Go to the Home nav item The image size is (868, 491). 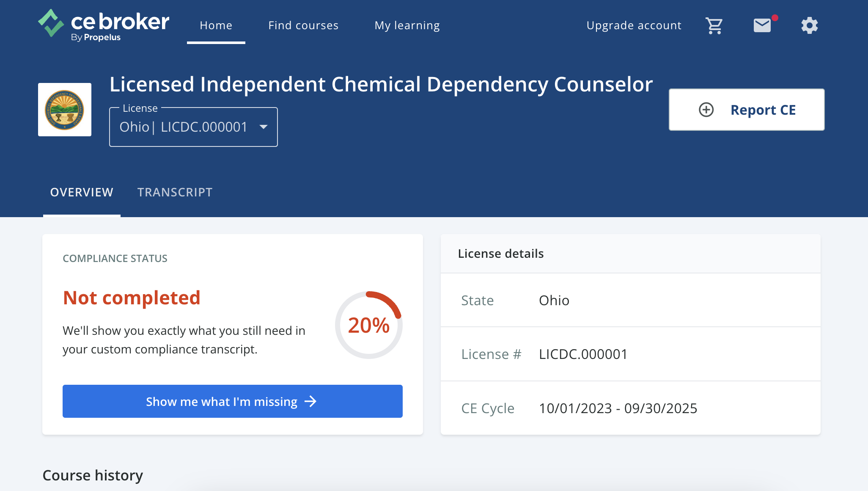click(x=216, y=25)
